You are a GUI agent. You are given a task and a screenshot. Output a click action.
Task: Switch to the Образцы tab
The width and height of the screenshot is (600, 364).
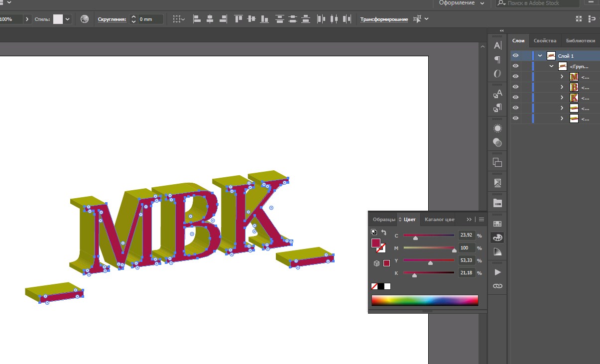[383, 219]
